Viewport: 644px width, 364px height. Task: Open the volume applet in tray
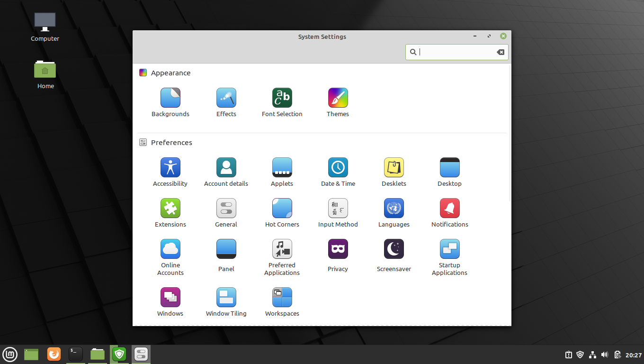pos(605,355)
